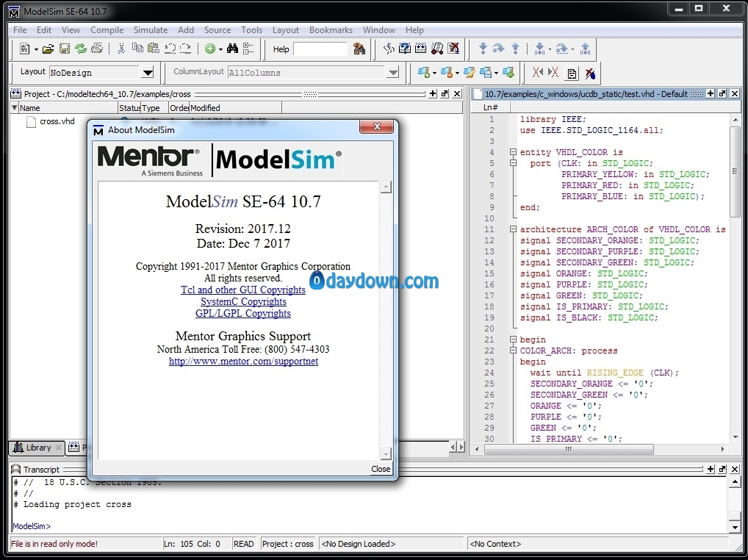This screenshot has height=560, width=748.
Task: Click the Break simulation red X icon
Action: click(453, 49)
